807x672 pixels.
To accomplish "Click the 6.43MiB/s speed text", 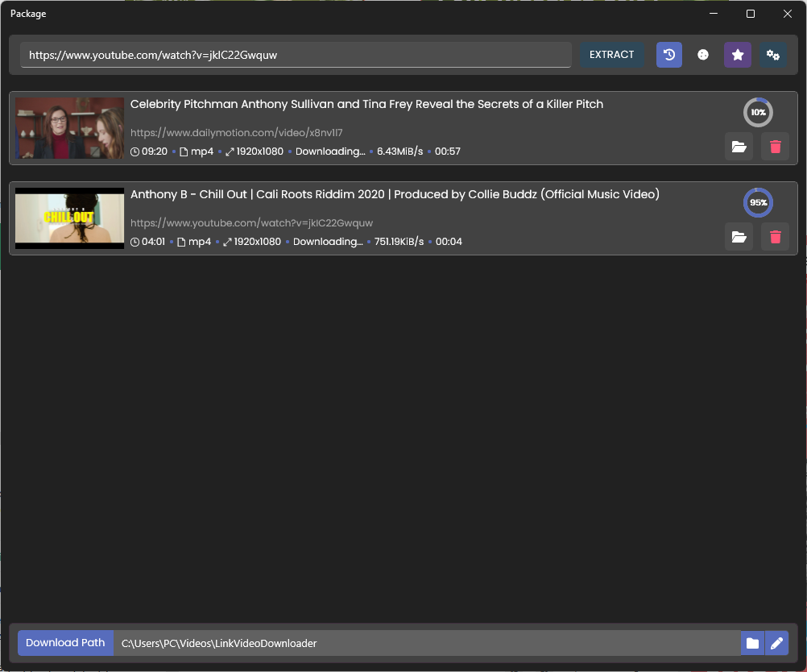I will click(x=400, y=151).
